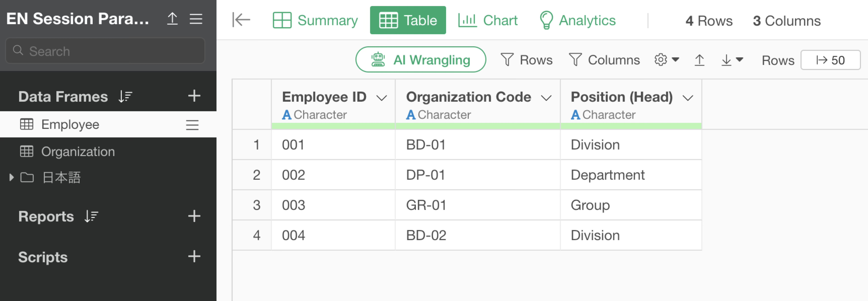Switch to Table view
This screenshot has width=868, height=301.
408,20
